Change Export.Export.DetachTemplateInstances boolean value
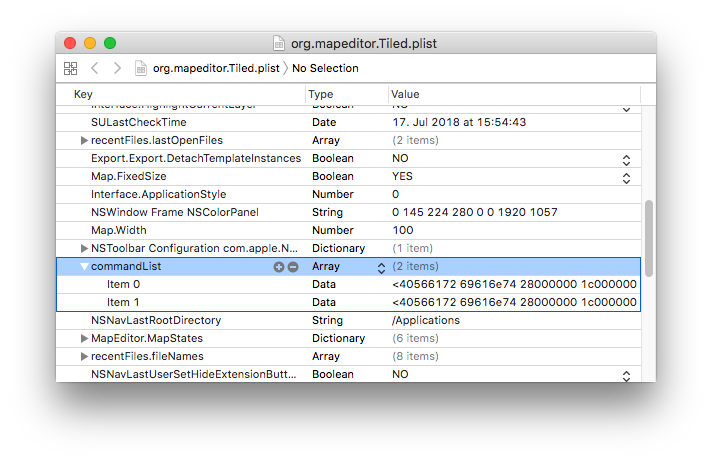The height and width of the screenshot is (462, 712). point(626,159)
